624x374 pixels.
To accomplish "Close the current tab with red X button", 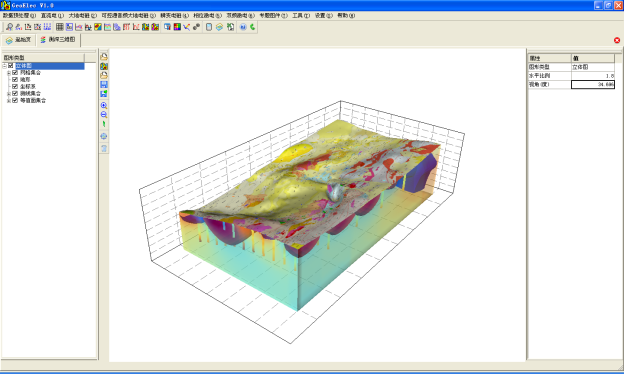I will pyautogui.click(x=617, y=40).
